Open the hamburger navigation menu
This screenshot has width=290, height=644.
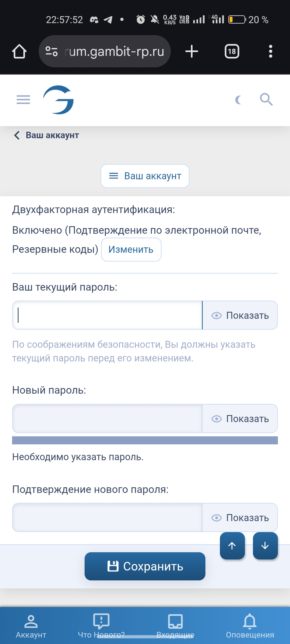(x=23, y=100)
